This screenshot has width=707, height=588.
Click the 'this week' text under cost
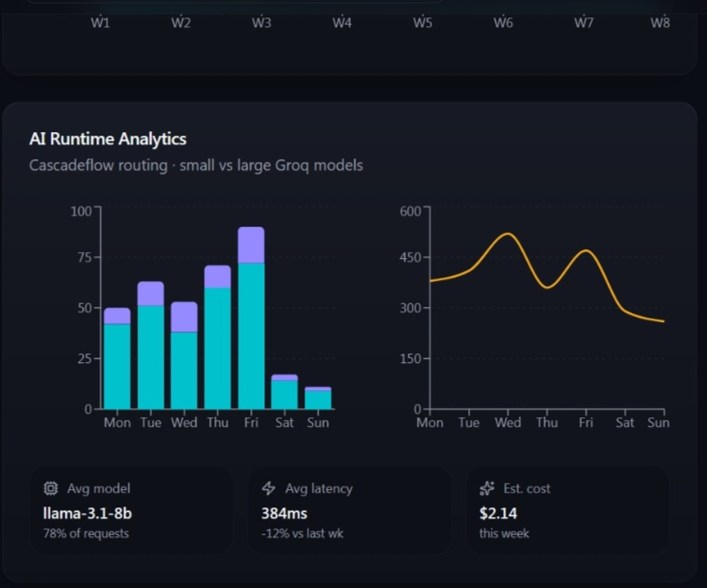(504, 534)
